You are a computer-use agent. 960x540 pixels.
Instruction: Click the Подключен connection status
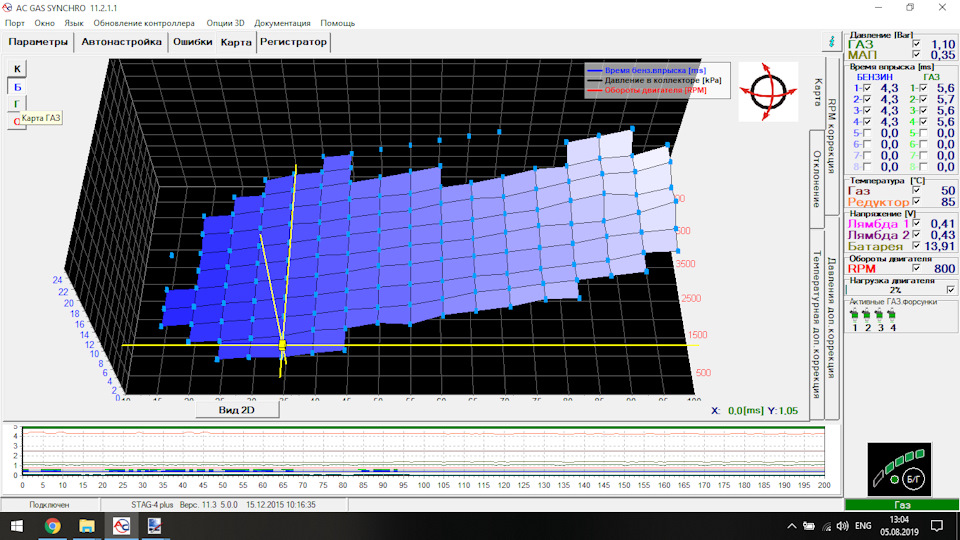click(49, 505)
